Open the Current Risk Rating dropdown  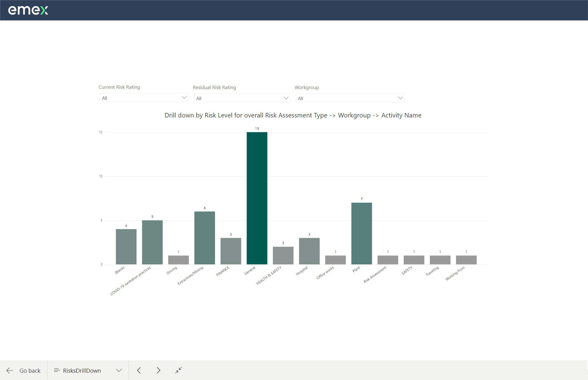(144, 97)
